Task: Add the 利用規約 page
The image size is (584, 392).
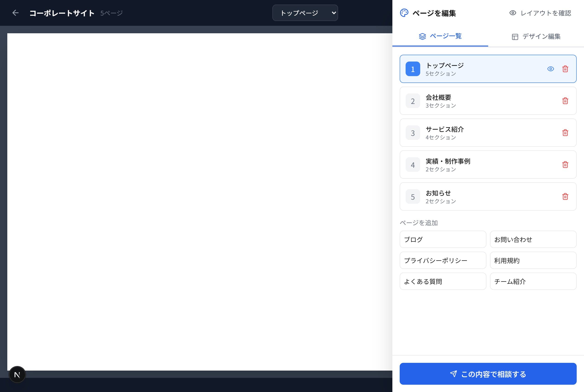Action: pyautogui.click(x=533, y=260)
